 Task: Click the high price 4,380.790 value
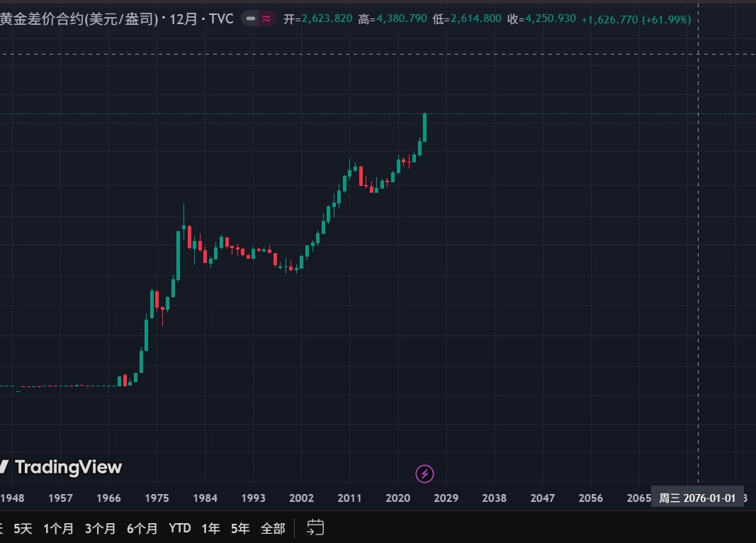pyautogui.click(x=402, y=19)
